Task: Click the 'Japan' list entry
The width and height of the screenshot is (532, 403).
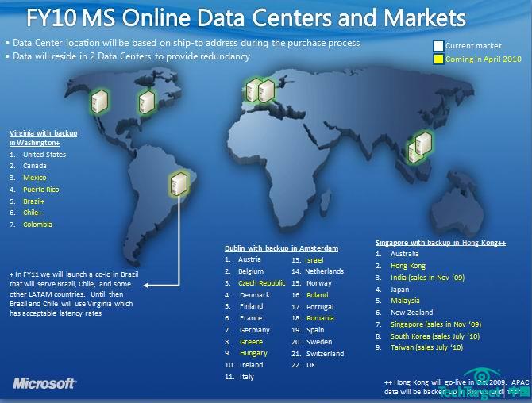Action: click(399, 290)
